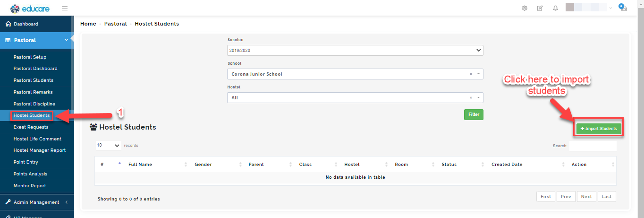This screenshot has height=218, width=644.
Task: Click the Import Students button
Action: tap(599, 129)
